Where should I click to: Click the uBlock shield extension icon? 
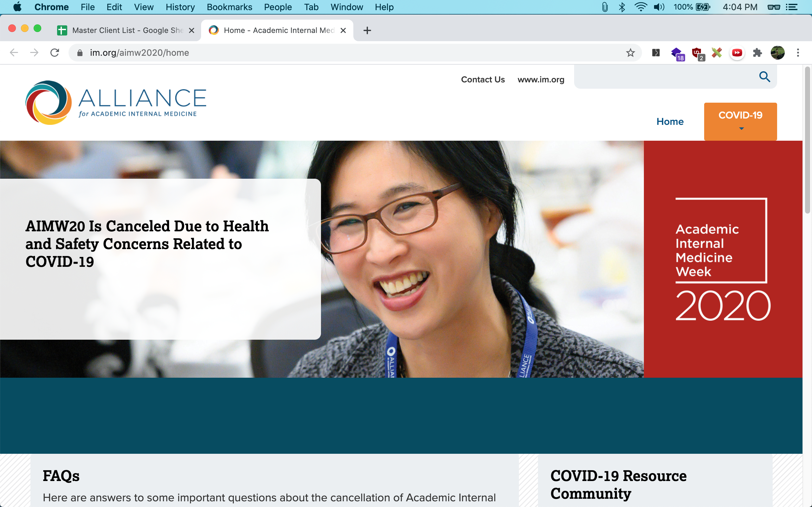[x=697, y=53]
